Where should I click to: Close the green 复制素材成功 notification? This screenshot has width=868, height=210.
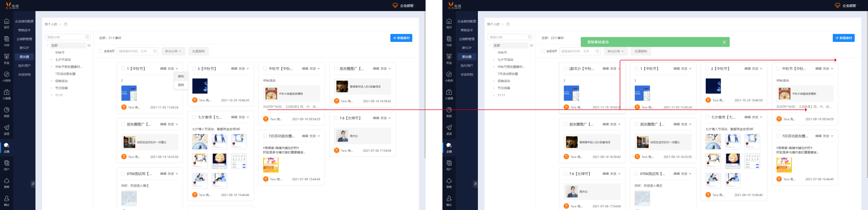tap(724, 42)
